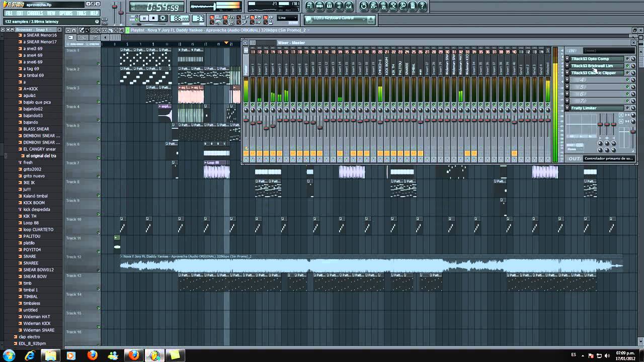
Task: Show the playlist window shortcut icon
Action: coord(310,6)
